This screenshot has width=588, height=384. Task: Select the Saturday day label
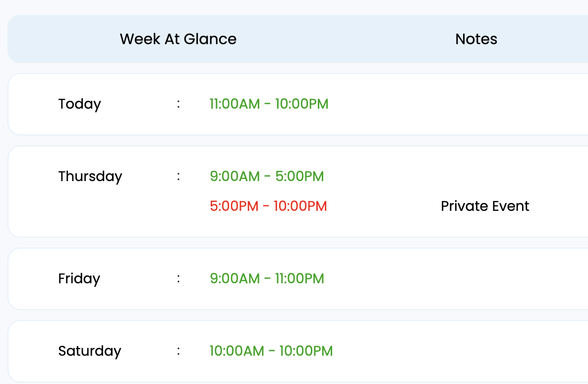[89, 351]
